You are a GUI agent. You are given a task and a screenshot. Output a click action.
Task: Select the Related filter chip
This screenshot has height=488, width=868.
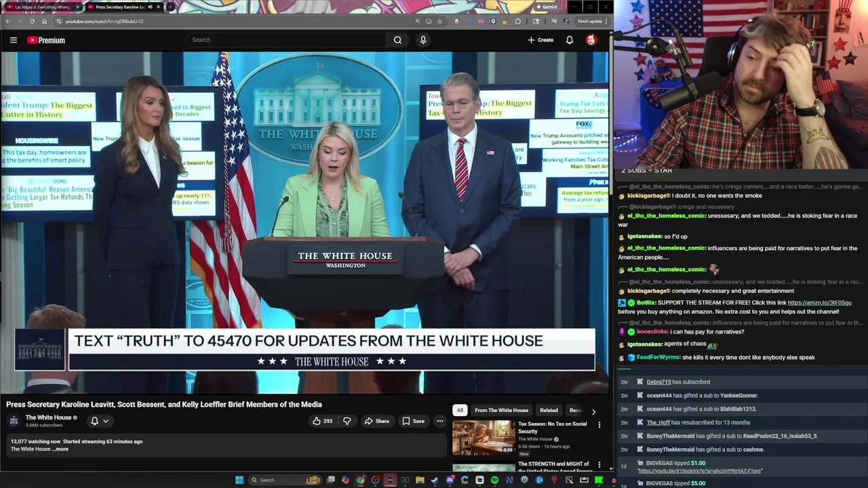[x=549, y=410]
